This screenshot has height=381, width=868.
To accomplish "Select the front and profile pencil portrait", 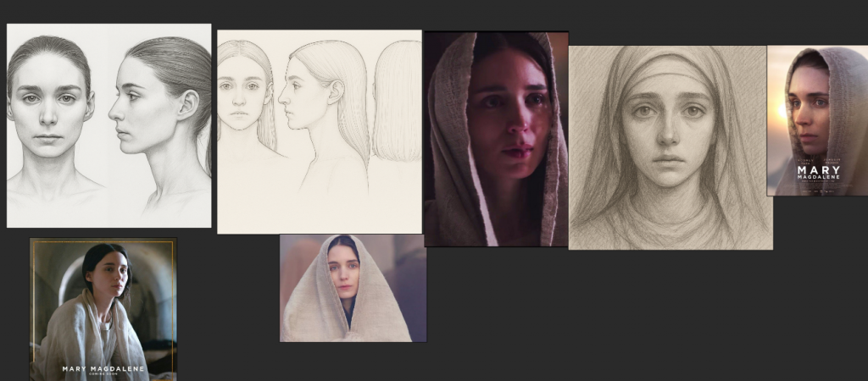I will [109, 125].
